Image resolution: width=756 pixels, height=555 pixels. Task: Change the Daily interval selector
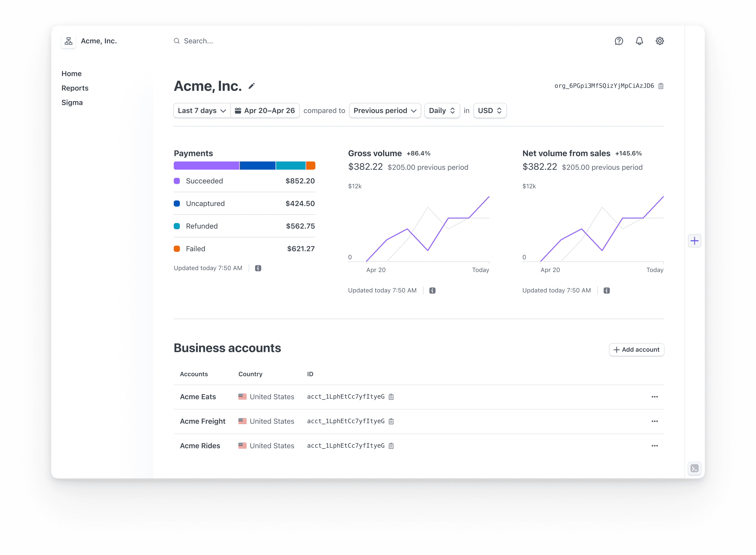tap(441, 111)
